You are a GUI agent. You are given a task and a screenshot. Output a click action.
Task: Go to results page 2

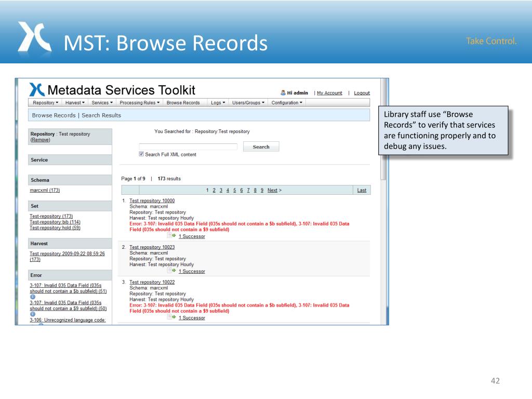point(214,190)
